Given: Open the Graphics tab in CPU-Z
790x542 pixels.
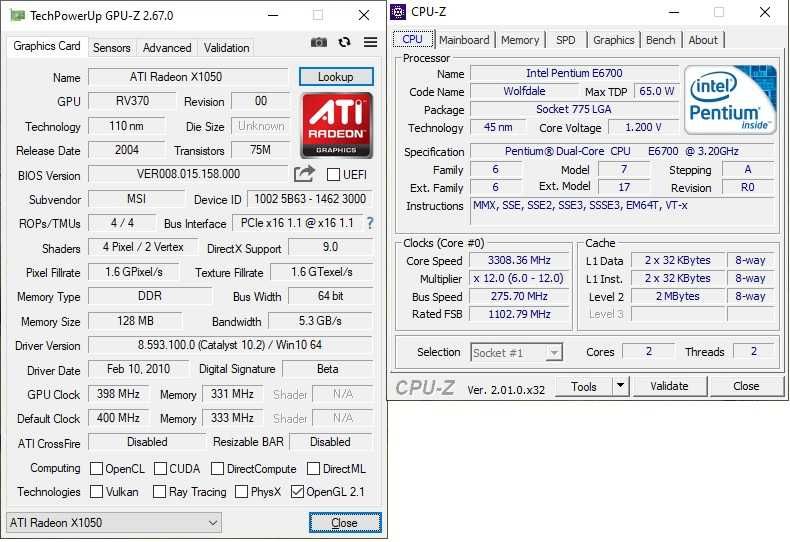Looking at the screenshot, I should pos(613,40).
